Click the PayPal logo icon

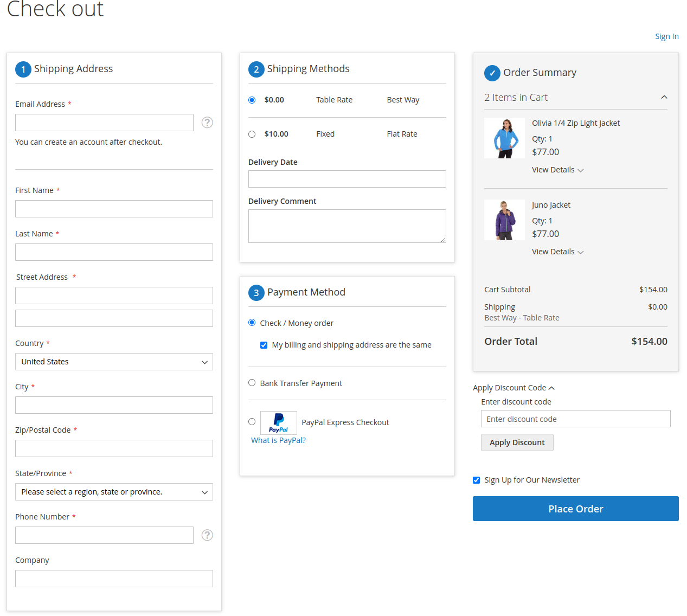click(x=279, y=423)
